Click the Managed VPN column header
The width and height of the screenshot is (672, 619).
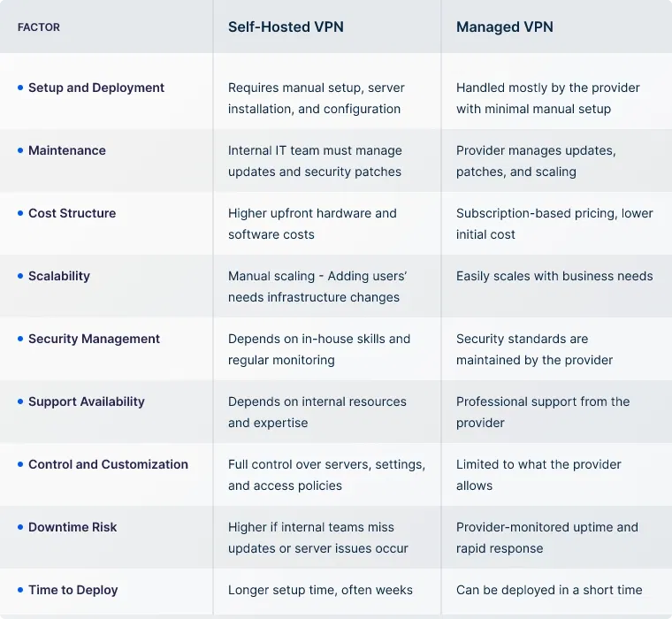[x=504, y=27]
